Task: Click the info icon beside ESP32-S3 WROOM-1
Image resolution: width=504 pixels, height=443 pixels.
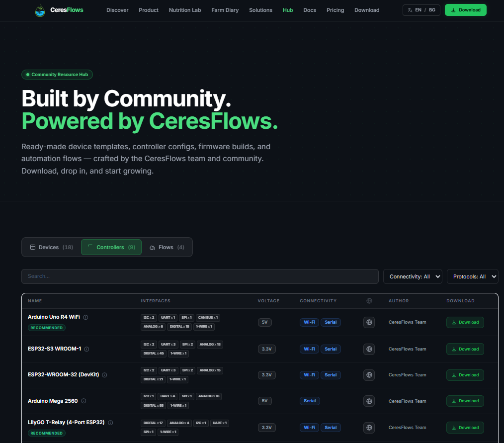Action: (x=86, y=349)
